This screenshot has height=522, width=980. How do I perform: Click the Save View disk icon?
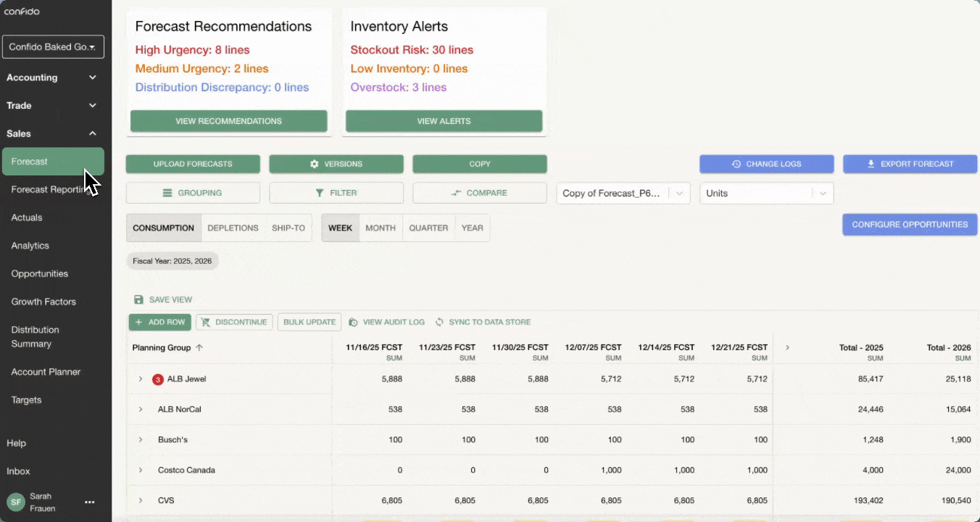click(138, 300)
